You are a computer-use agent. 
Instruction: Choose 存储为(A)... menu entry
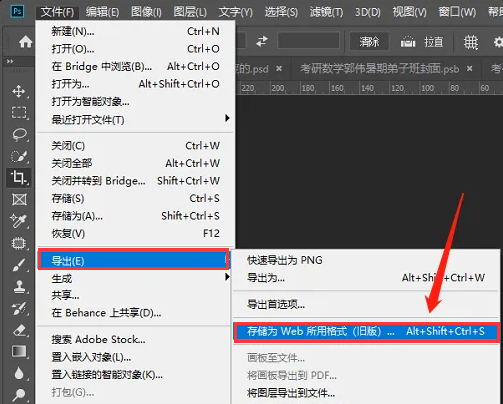[x=136, y=216]
